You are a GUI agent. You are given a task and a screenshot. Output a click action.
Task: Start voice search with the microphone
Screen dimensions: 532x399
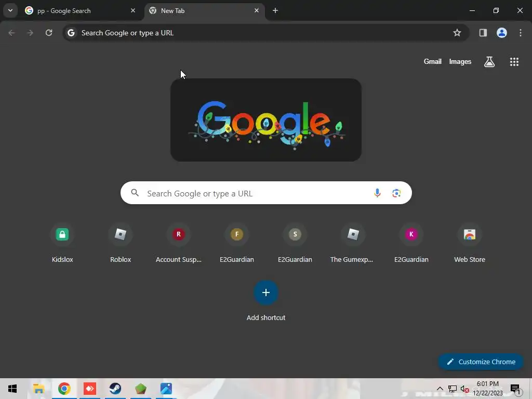[377, 193]
